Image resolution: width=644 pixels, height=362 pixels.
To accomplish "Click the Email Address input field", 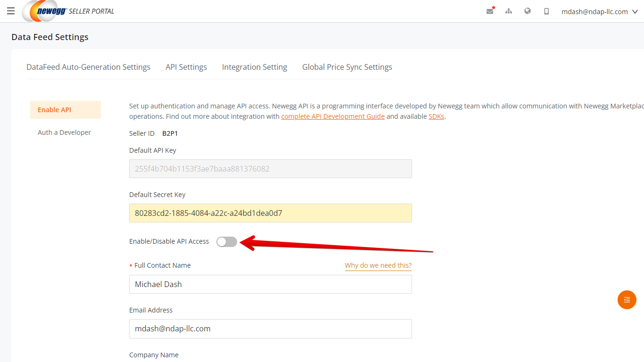I will click(271, 329).
